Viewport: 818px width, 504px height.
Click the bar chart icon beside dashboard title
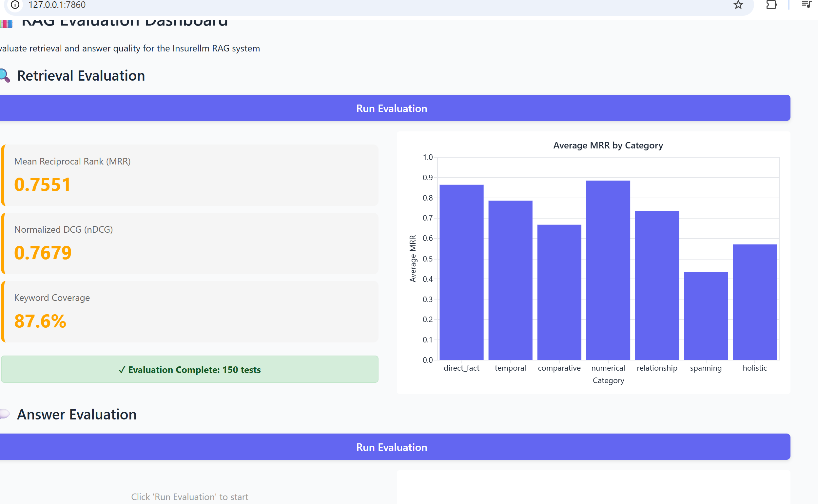[x=6, y=23]
